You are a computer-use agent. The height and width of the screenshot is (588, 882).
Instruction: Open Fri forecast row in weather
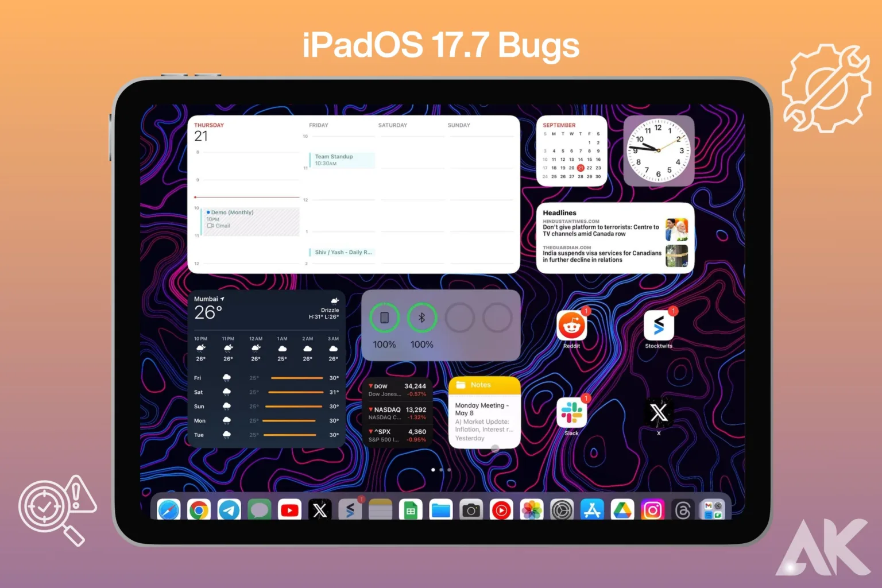pos(266,378)
